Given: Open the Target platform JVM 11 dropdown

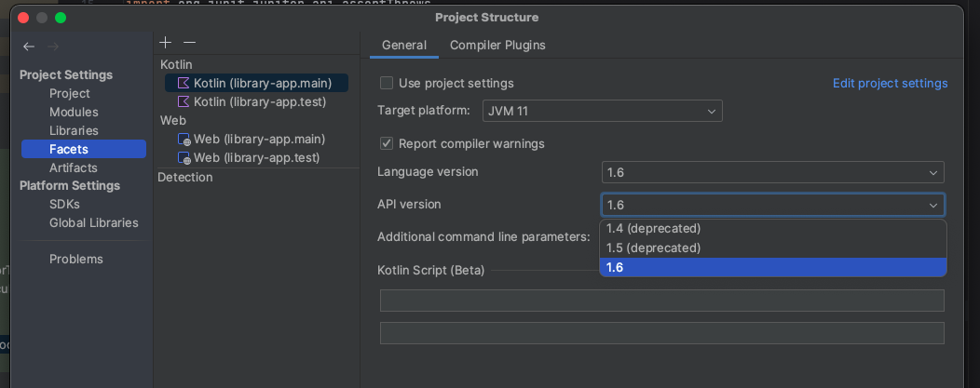Looking at the screenshot, I should click(603, 111).
